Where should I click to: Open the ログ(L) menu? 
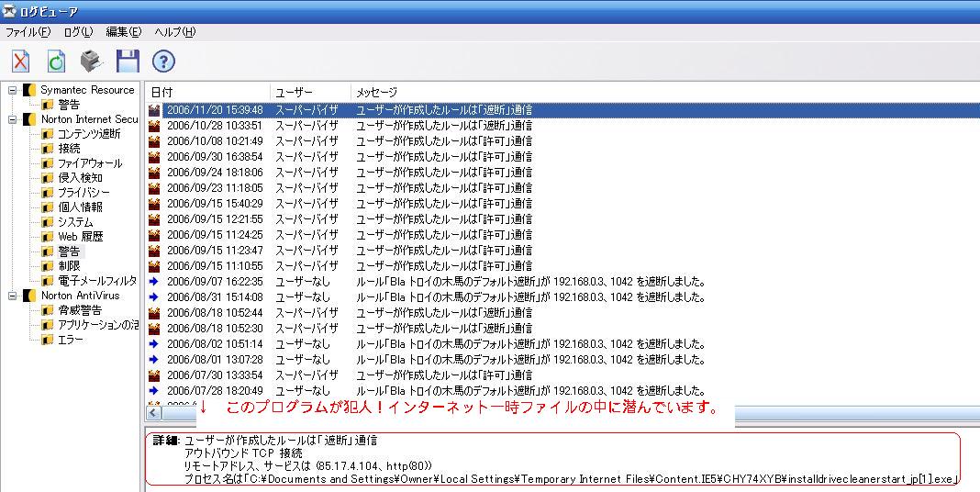(x=78, y=32)
